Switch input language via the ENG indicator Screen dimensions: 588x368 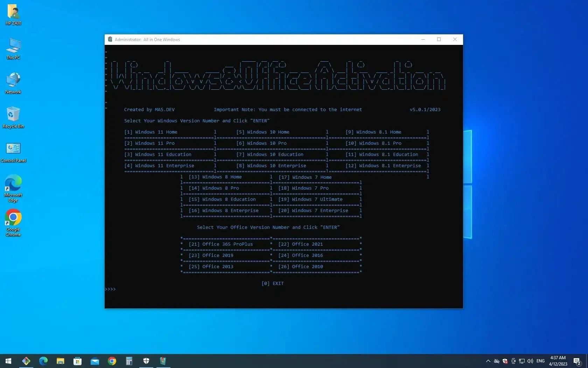(540, 361)
